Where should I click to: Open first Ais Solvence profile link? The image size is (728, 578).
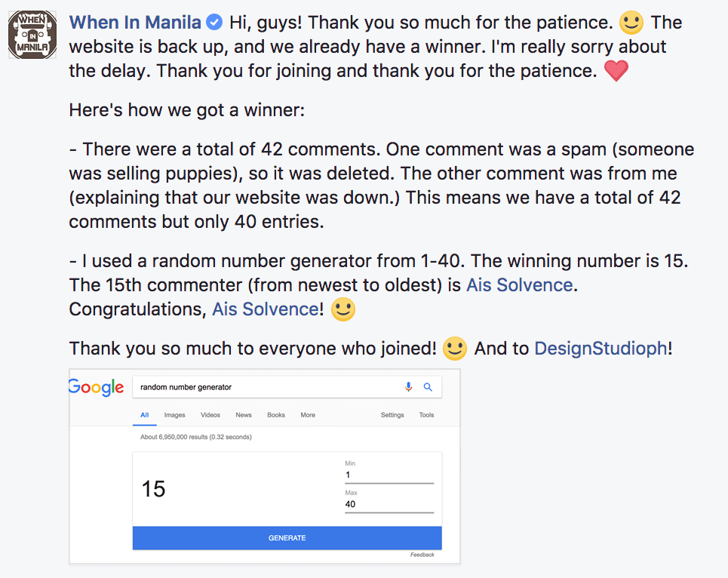coord(520,285)
